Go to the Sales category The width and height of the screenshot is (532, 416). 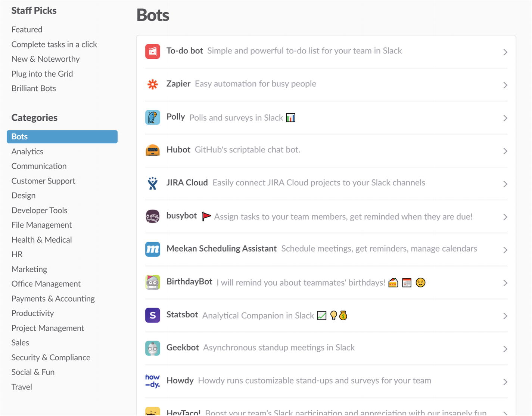point(20,343)
